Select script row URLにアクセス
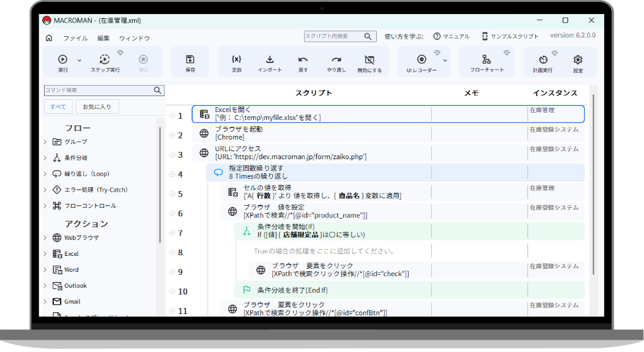This screenshot has height=352, width=644. (x=388, y=153)
